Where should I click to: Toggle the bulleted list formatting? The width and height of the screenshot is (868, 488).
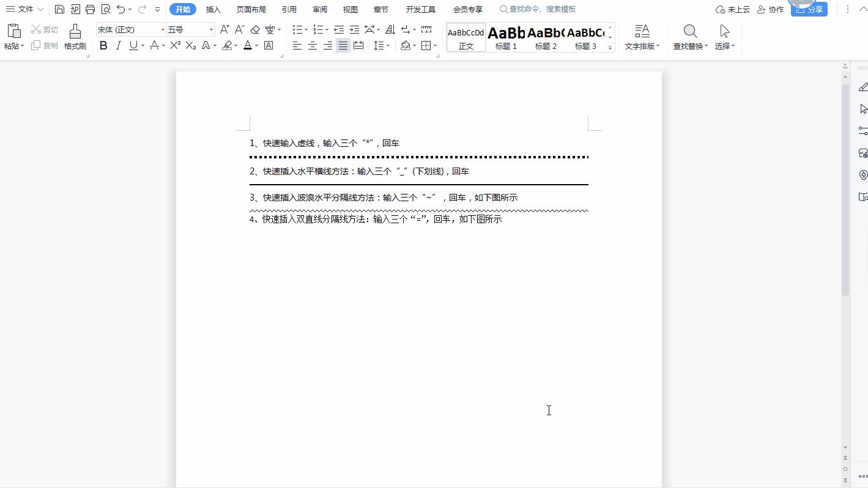click(297, 29)
